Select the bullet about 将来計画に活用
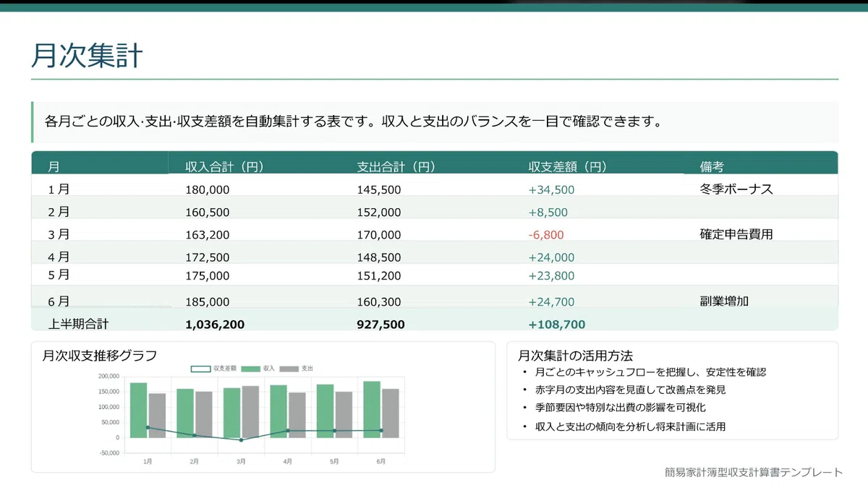The image size is (868, 493). [630, 426]
